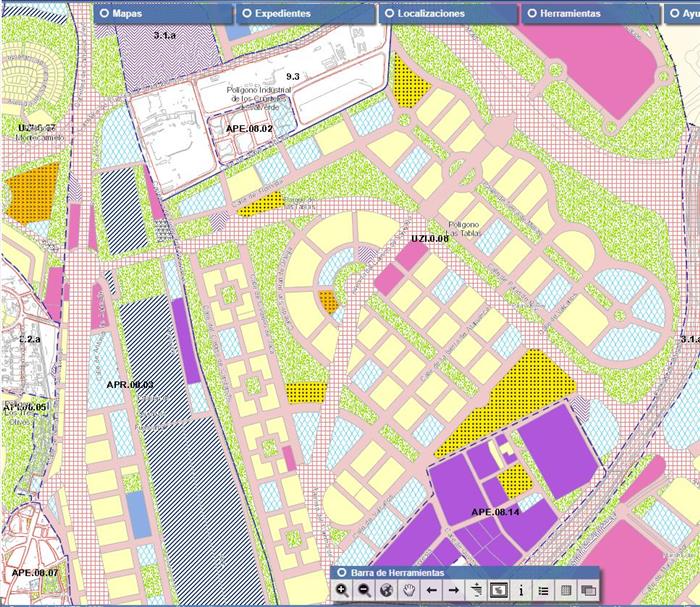Select the zoom in magnifier tool
The height and width of the screenshot is (607, 700).
tap(343, 590)
